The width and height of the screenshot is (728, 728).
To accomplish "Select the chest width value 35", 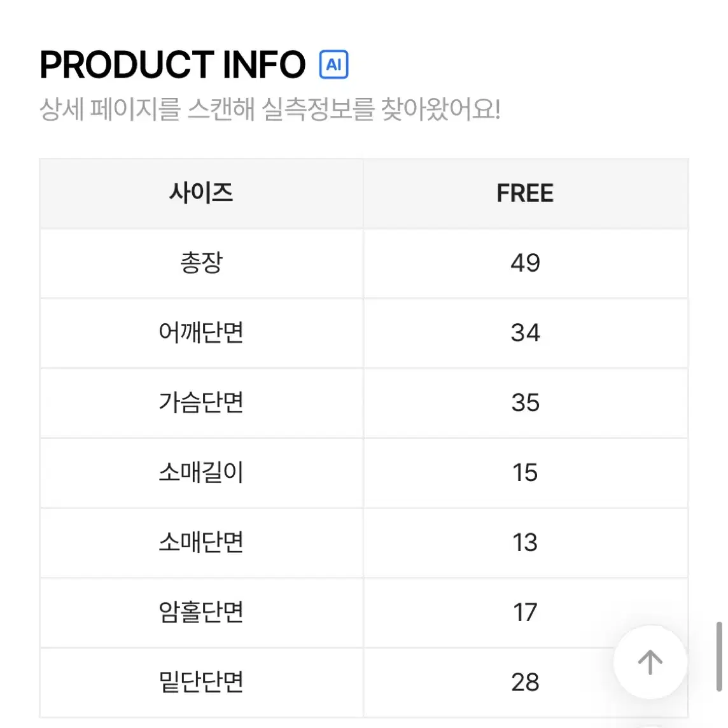I will 525,403.
